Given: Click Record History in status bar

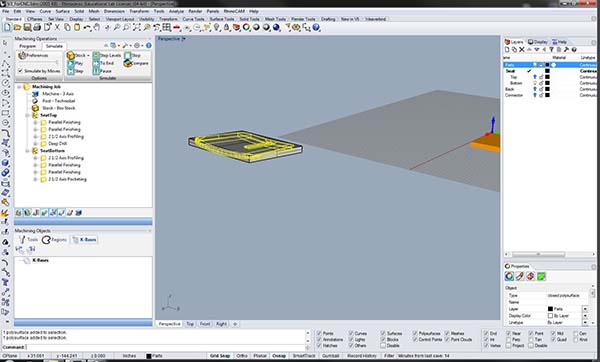Looking at the screenshot, I should tap(362, 356).
